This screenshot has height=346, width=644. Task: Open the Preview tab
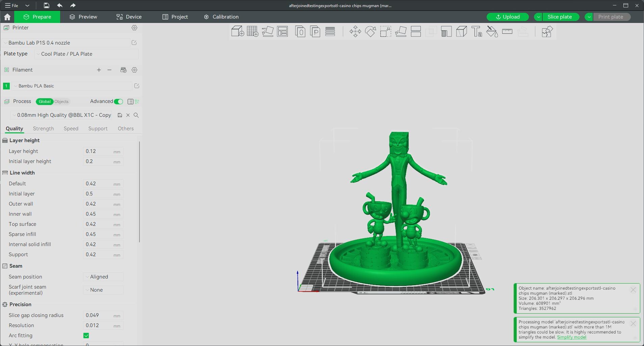coord(83,17)
